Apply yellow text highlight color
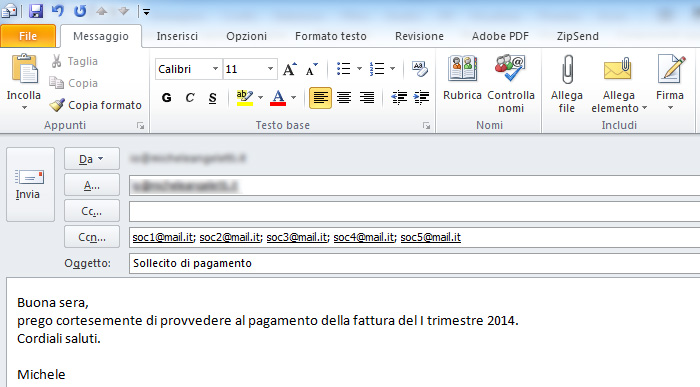Screen dimensions: 700x387 pos(245,98)
